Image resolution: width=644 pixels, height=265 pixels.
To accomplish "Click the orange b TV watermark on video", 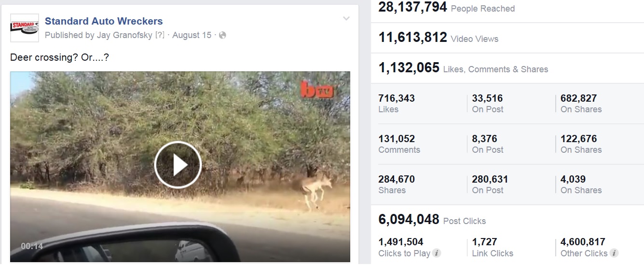I will click(x=317, y=89).
